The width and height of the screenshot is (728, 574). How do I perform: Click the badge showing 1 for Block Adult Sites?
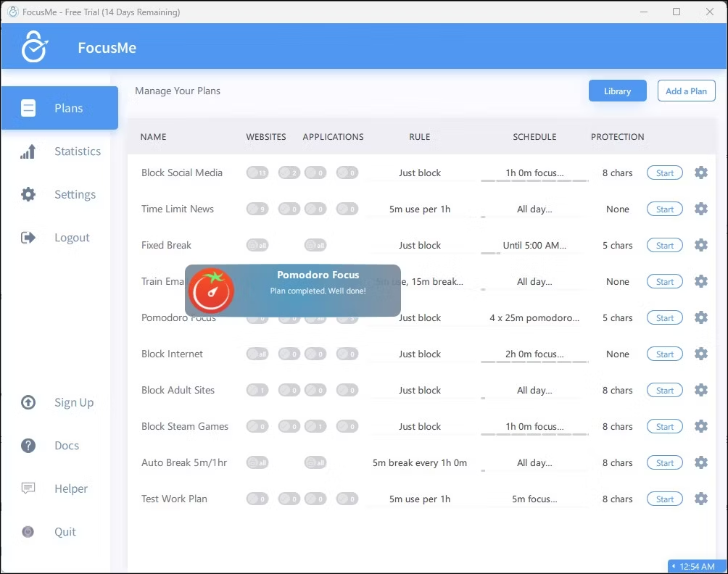point(257,390)
